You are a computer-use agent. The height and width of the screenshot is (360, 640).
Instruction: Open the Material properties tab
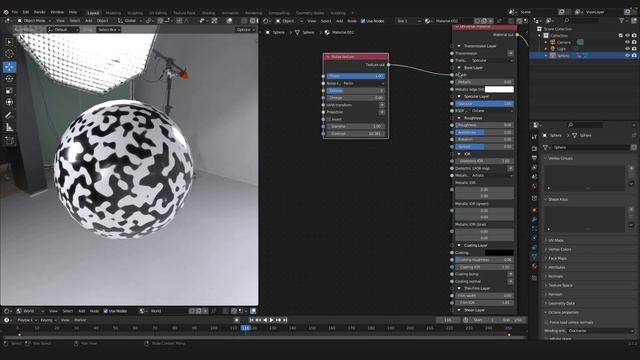click(534, 266)
